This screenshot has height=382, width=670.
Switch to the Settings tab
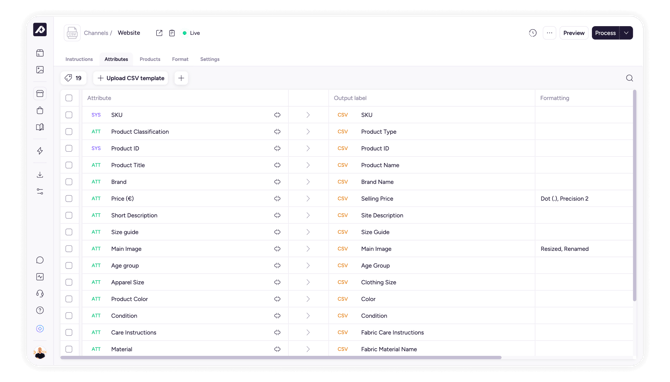point(210,59)
